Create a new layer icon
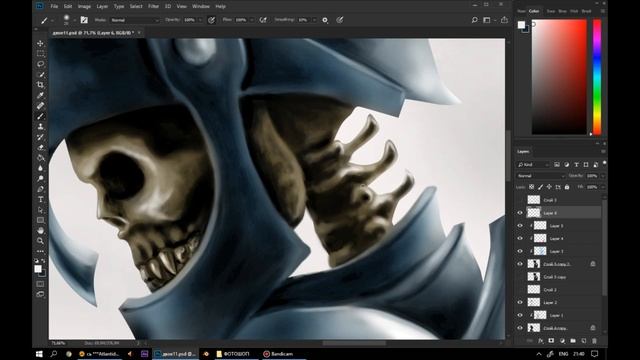 click(584, 340)
